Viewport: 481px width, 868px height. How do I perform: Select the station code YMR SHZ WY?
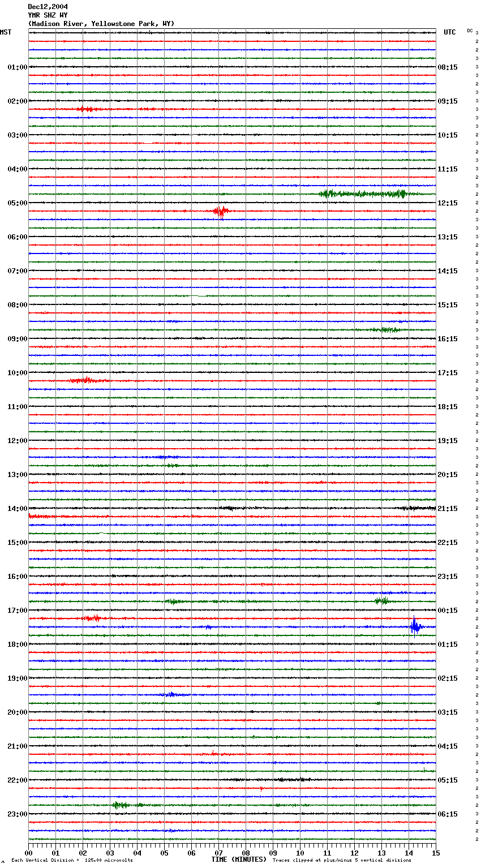click(48, 15)
